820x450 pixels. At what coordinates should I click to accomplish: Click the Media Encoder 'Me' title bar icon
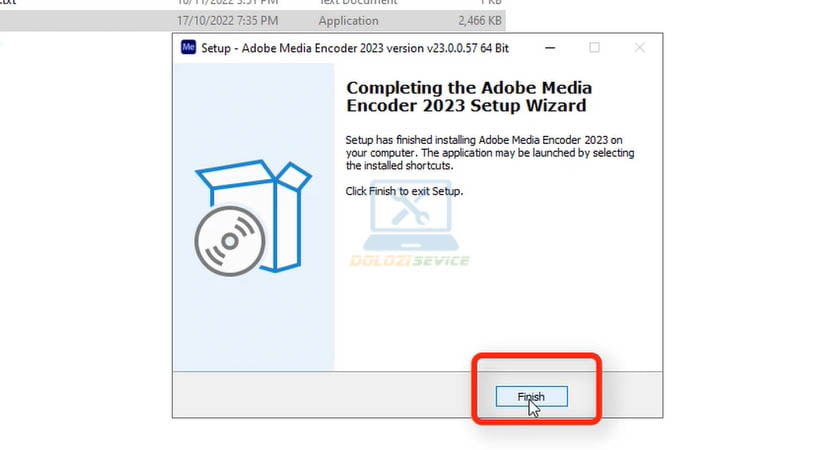click(186, 47)
